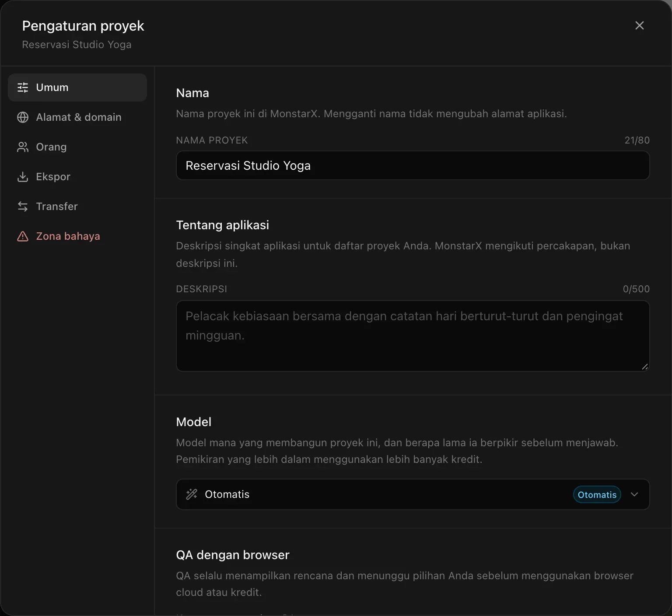
Task: Open the Orang settings section
Action: [x=77, y=147]
